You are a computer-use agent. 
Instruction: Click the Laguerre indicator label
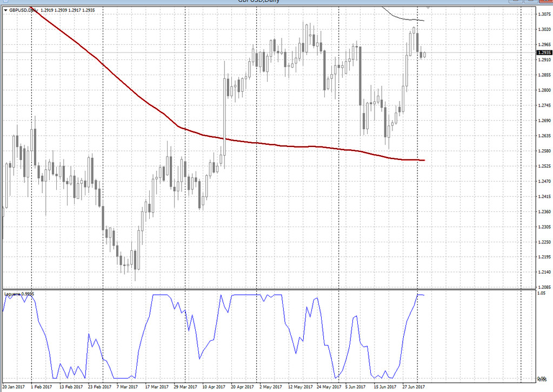coord(19,294)
